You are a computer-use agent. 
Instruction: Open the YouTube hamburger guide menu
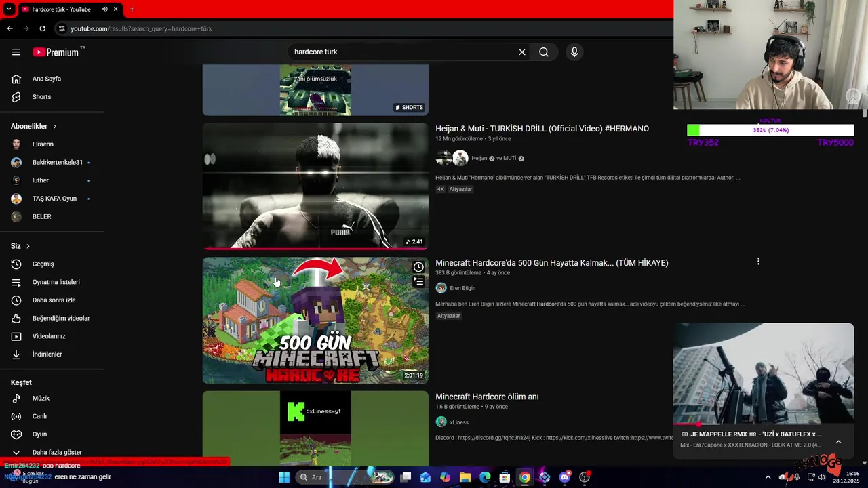(x=16, y=52)
